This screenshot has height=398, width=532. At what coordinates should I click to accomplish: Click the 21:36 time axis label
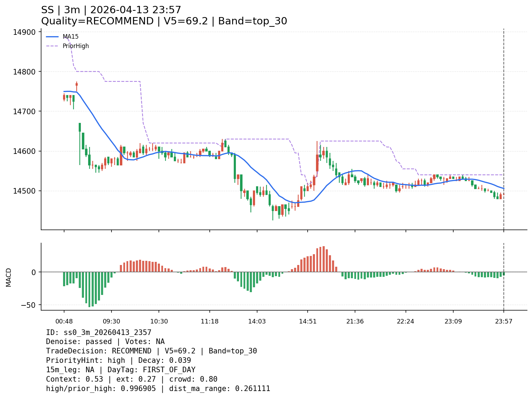click(x=355, y=321)
